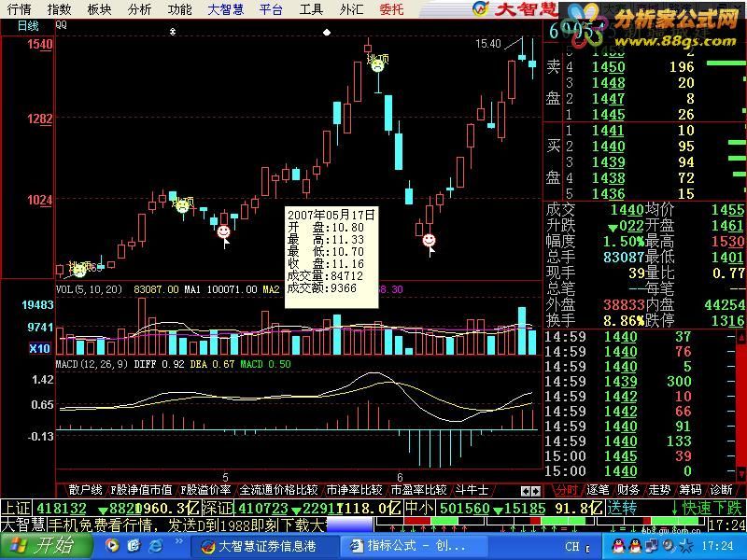The width and height of the screenshot is (747, 560).
Task: Switch to the 斗牛士 indicator tab
Action: point(472,489)
